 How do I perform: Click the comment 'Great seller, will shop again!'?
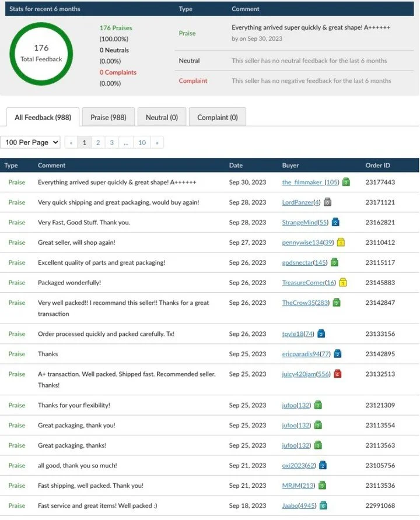[x=76, y=243]
